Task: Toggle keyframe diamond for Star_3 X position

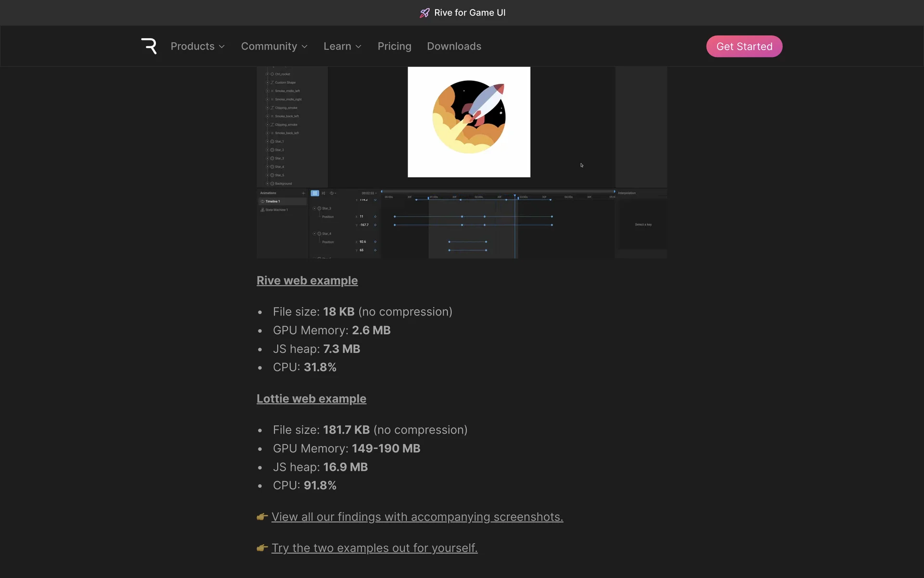Action: 375,217
